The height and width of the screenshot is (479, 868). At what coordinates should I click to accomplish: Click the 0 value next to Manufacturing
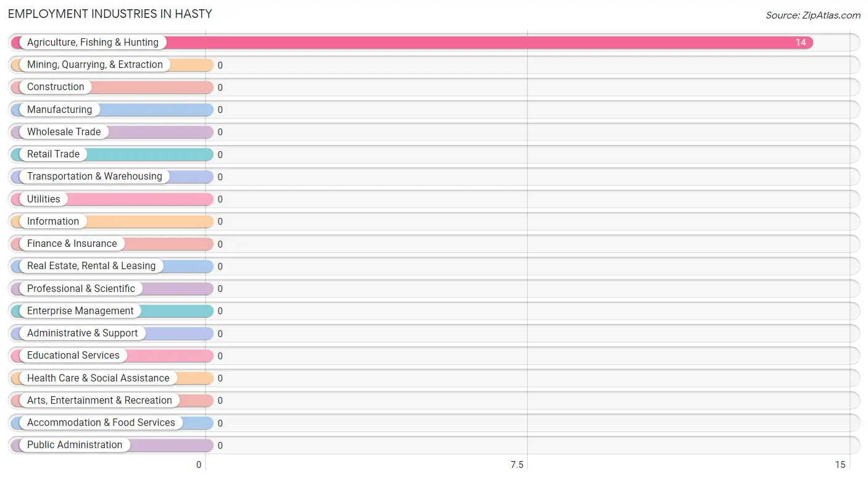220,110
